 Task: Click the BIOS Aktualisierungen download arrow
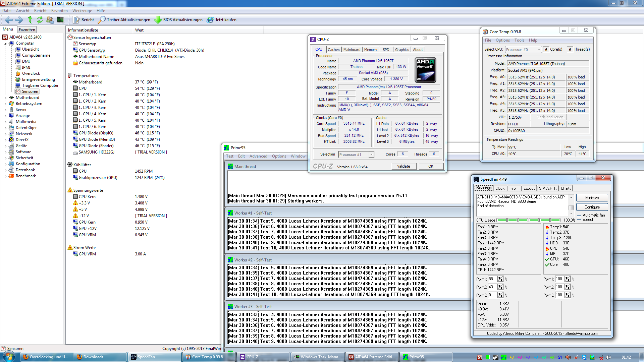click(x=158, y=20)
